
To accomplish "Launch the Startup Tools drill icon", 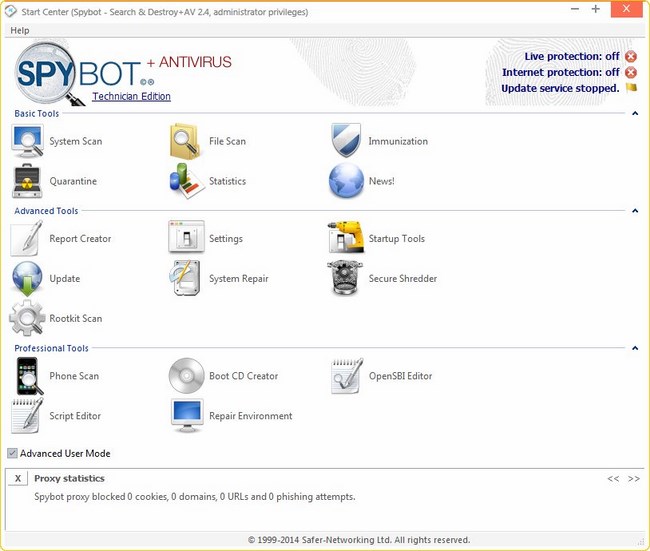I will (346, 237).
